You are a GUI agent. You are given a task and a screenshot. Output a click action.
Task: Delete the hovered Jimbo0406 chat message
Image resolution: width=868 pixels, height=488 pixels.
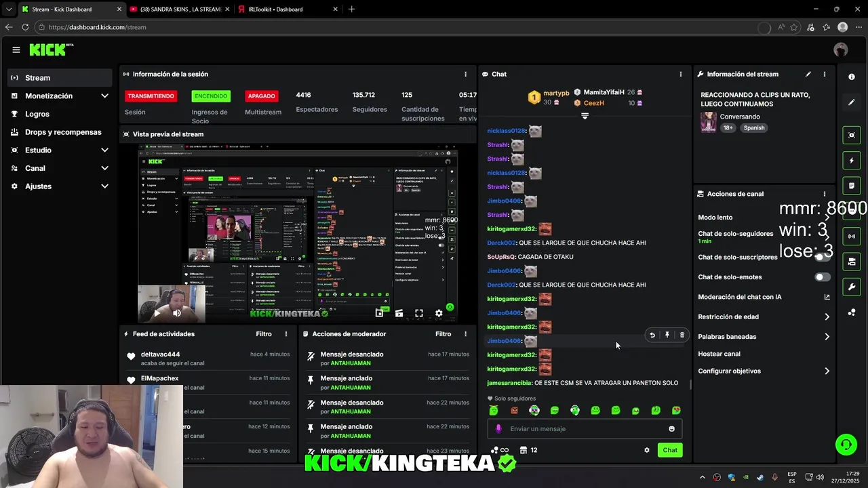pos(682,335)
